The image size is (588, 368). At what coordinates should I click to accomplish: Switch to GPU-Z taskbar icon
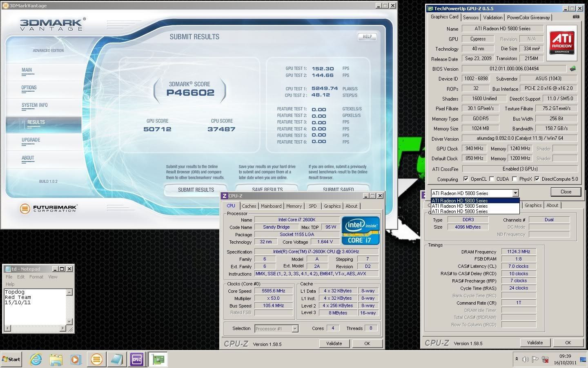(x=158, y=359)
